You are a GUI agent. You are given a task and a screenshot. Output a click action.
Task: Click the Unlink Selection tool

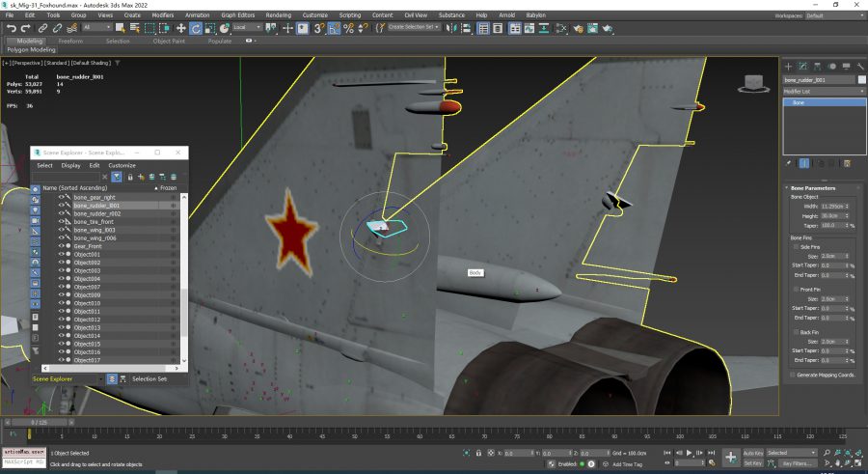[x=57, y=28]
